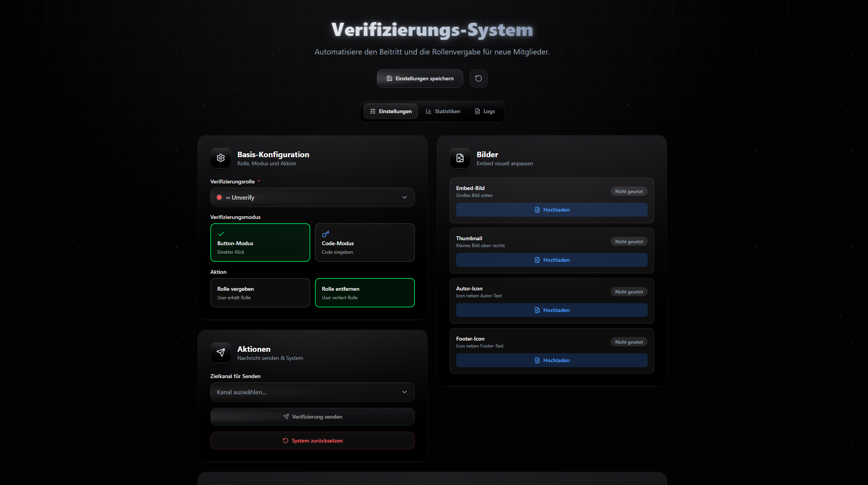Click the gear icon next to Basis-Konfiguration

220,158
